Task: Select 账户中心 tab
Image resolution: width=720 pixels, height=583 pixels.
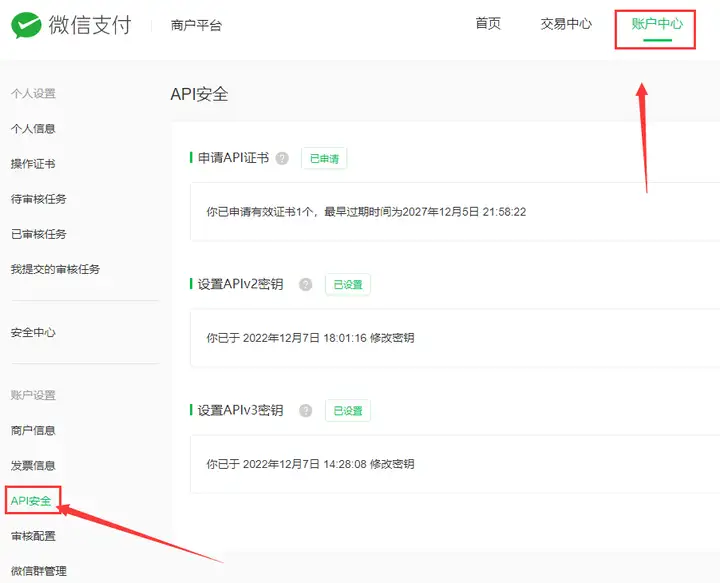Action: (x=657, y=23)
